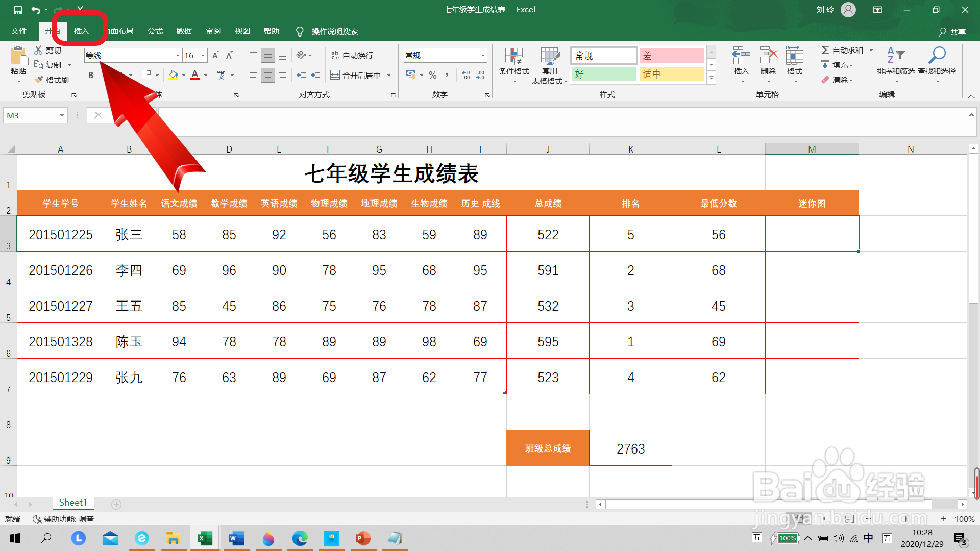Open the number format dropdown (常规)
The width and height of the screenshot is (980, 551).
[x=482, y=55]
